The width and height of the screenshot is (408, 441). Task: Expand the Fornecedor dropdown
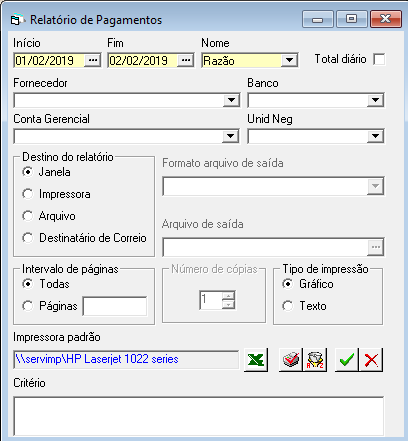231,100
